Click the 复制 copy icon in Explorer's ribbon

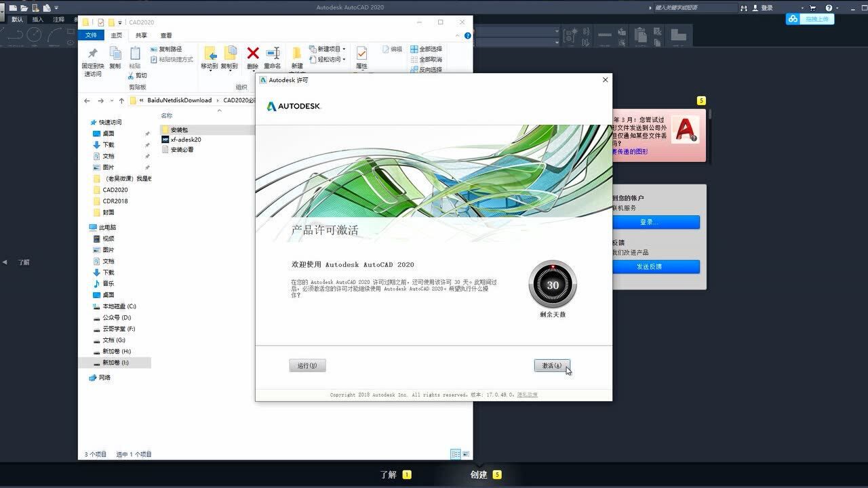115,54
